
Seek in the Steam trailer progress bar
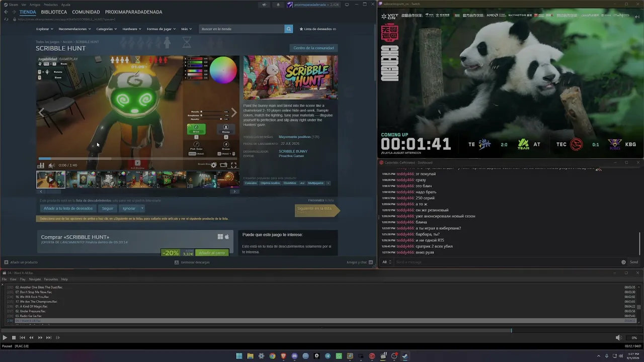click(x=137, y=159)
